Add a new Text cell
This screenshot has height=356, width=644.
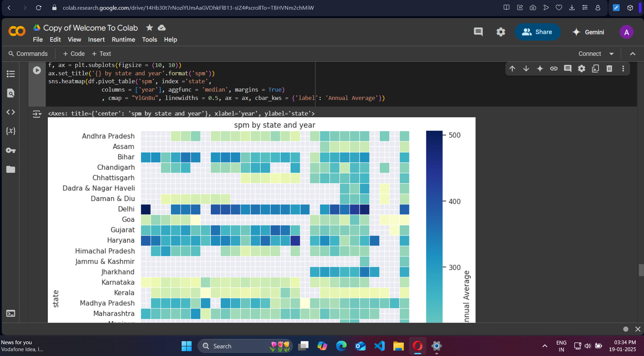click(102, 54)
